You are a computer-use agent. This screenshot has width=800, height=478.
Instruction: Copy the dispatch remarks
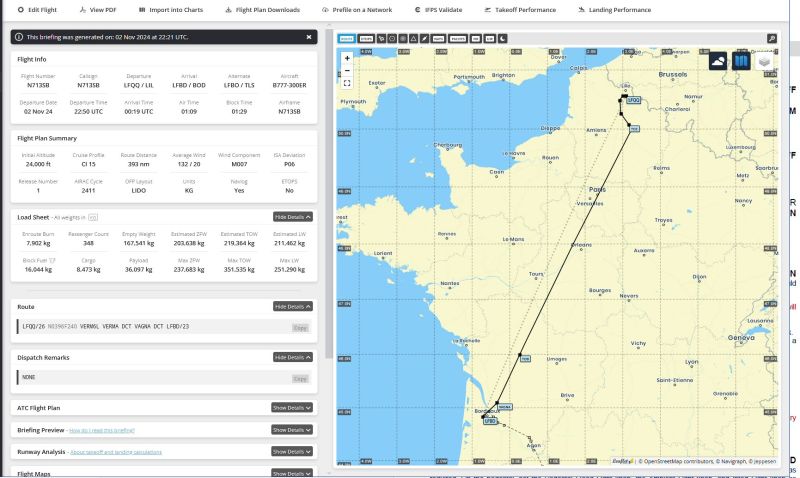(x=300, y=379)
